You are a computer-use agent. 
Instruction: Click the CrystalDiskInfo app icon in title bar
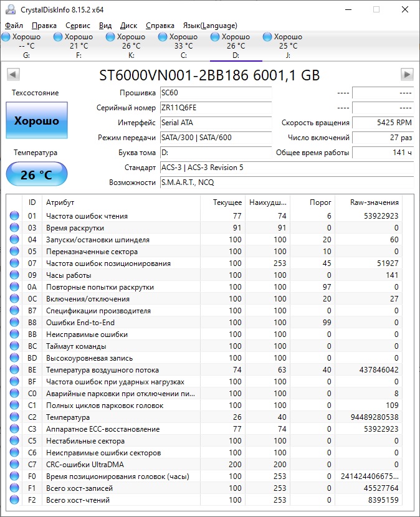[10, 9]
